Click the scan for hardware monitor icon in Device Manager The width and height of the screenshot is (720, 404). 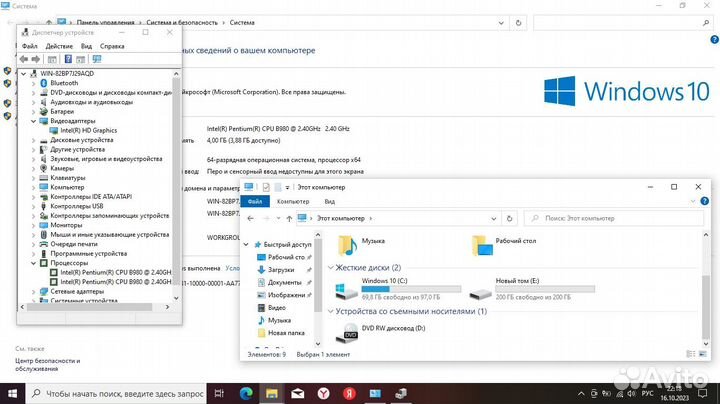pyautogui.click(x=97, y=59)
